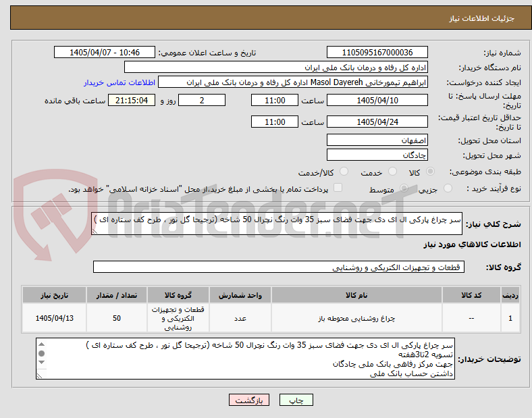Click the buyer notes text area
532x418 pixels.
(245, 359)
